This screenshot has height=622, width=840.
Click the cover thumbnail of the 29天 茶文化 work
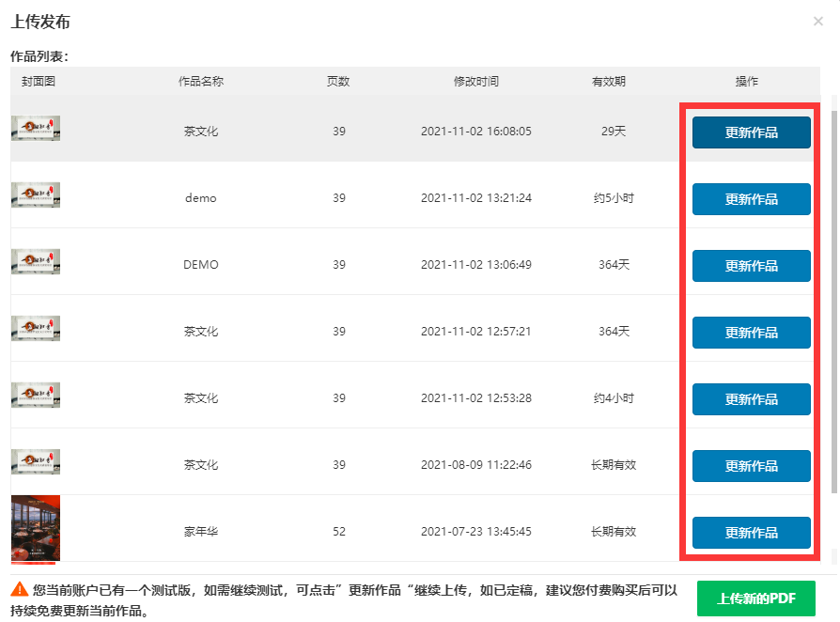click(36, 129)
